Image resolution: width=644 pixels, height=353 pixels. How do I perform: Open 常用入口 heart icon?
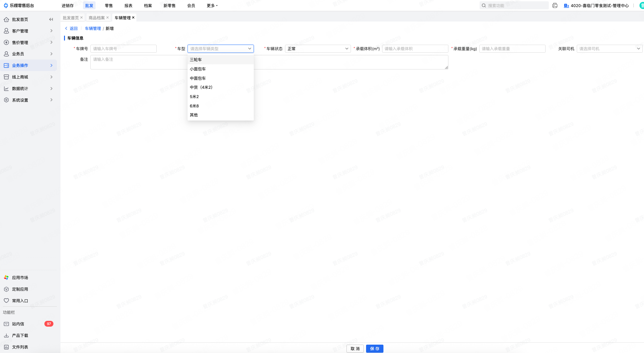pos(6,301)
